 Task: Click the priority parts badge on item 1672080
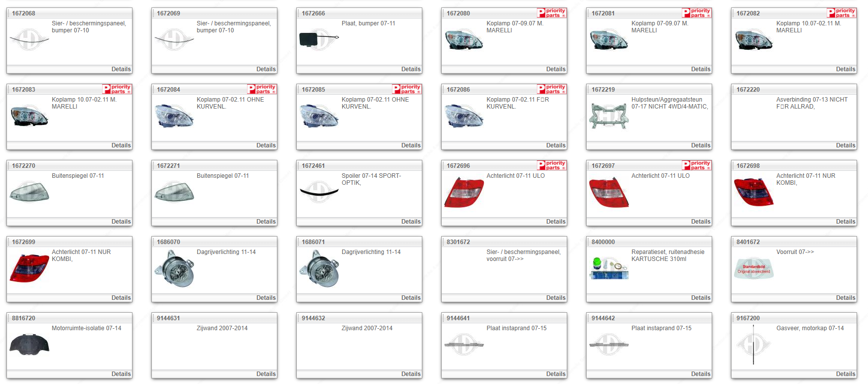551,13
